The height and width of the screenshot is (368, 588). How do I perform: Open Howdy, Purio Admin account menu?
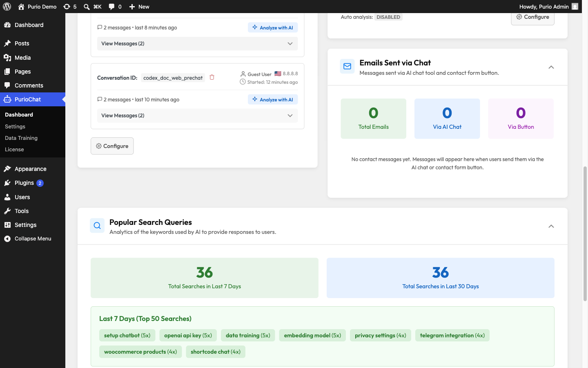pos(548,7)
